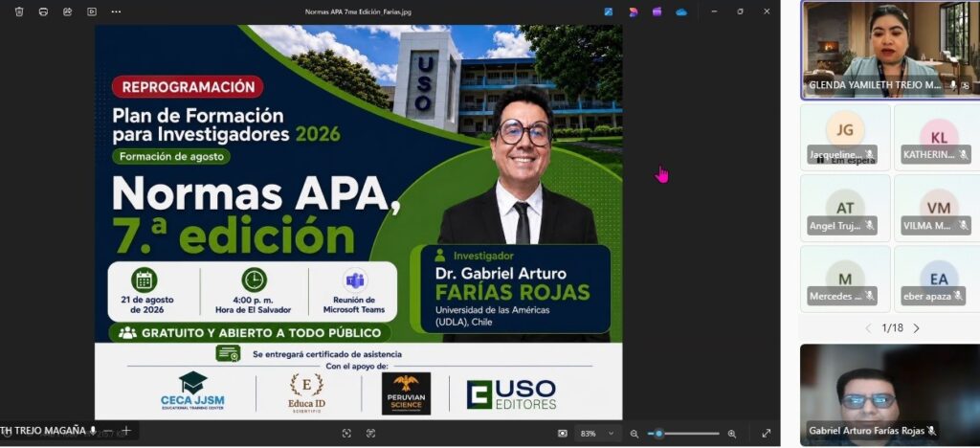Select the Angel Truj participant tile
The height and width of the screenshot is (448, 980).
click(x=845, y=208)
